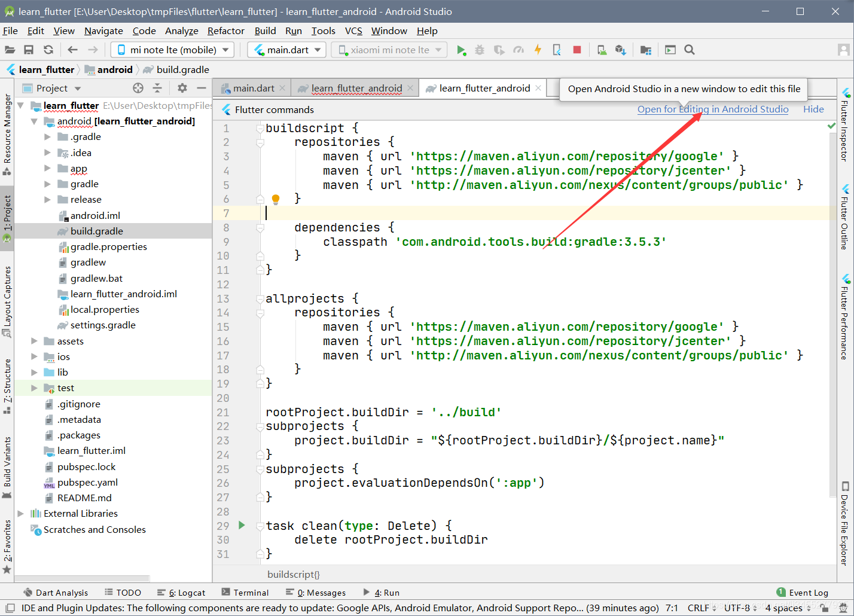Click the yellow lightbulb intention icon

pos(276,199)
